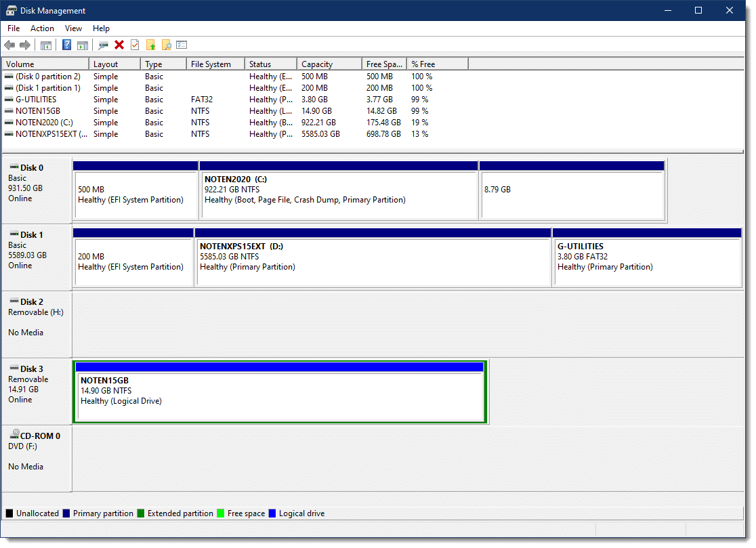Open the File menu

click(14, 28)
